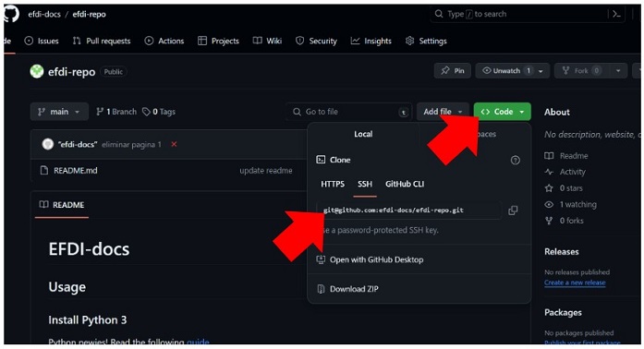Open the command palette icon
This screenshot has height=349, width=644.
click(616, 14)
